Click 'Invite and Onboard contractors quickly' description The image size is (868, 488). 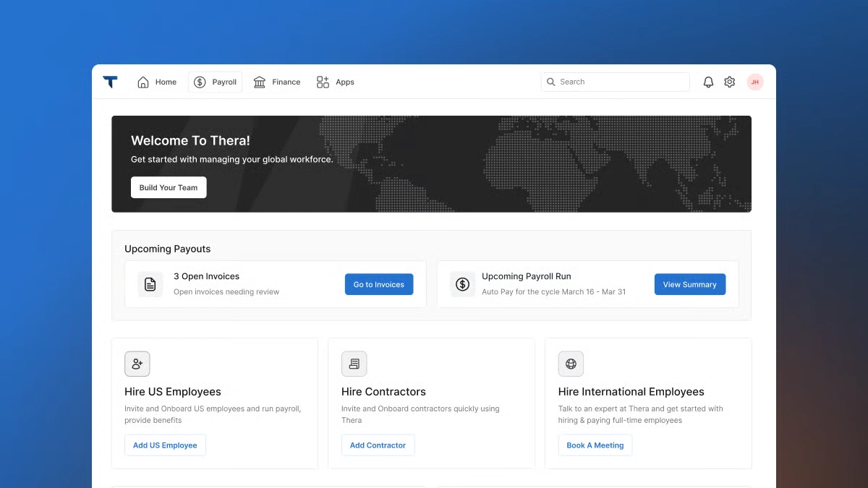[420, 414]
